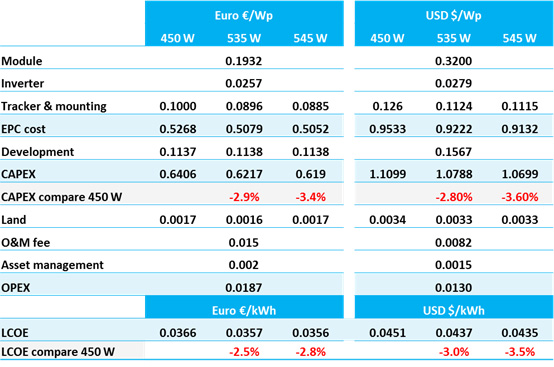This screenshot has width=554, height=367.
Task: Select USD LCOE comparison -3.5%
Action: 519,352
